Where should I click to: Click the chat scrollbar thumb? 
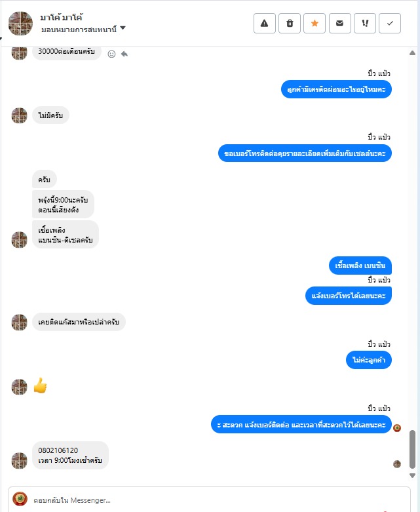[413, 449]
